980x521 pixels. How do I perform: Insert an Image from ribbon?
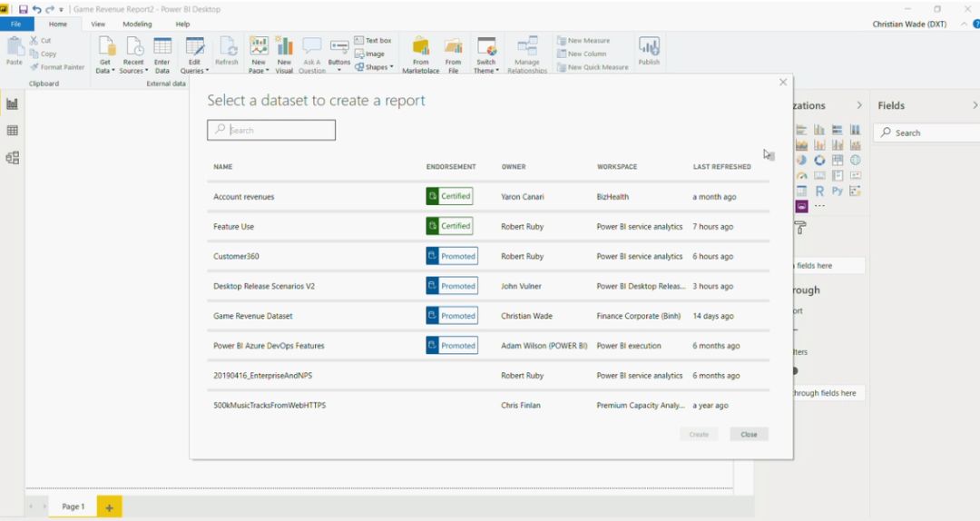[369, 54]
